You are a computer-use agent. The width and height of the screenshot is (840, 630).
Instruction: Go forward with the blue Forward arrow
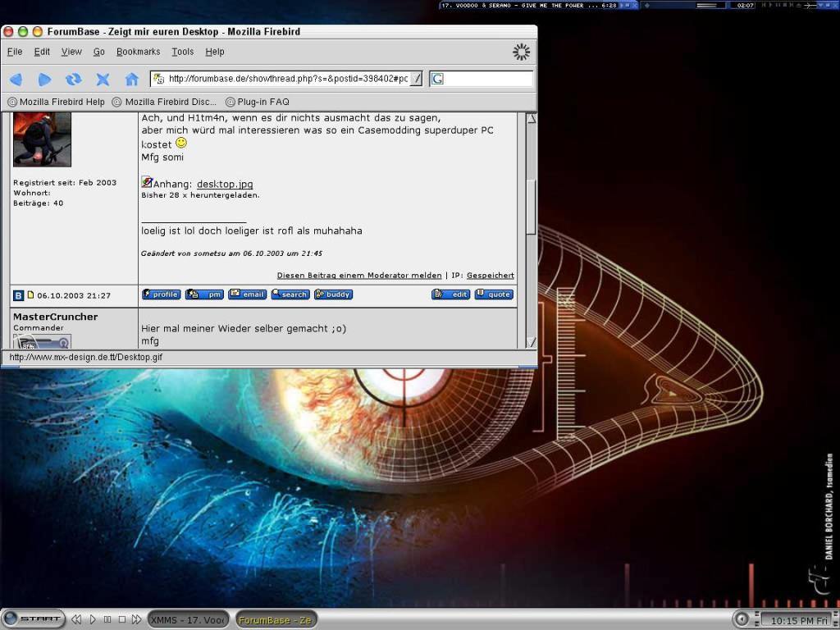45,80
